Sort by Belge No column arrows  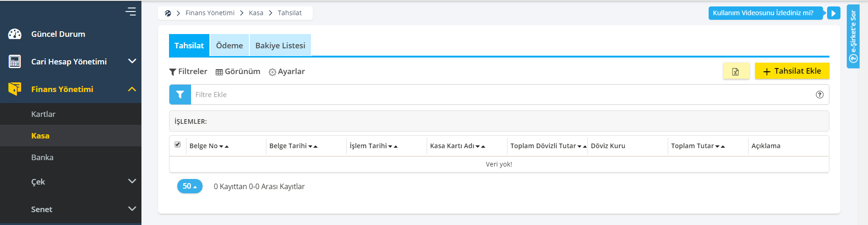tap(224, 146)
